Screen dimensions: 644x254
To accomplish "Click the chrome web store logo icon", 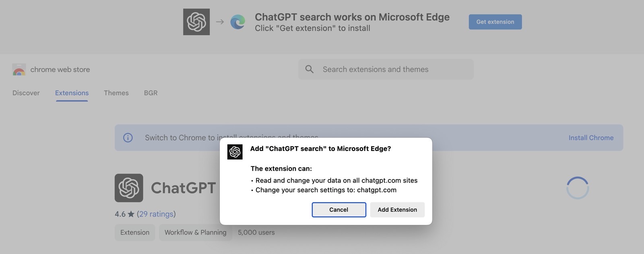I will (19, 70).
